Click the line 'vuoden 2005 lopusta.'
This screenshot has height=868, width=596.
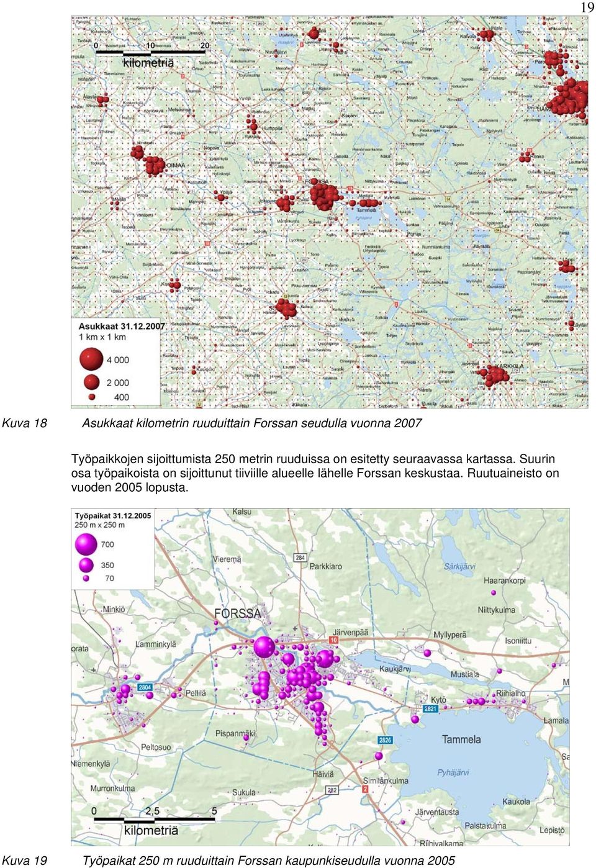tap(130, 487)
